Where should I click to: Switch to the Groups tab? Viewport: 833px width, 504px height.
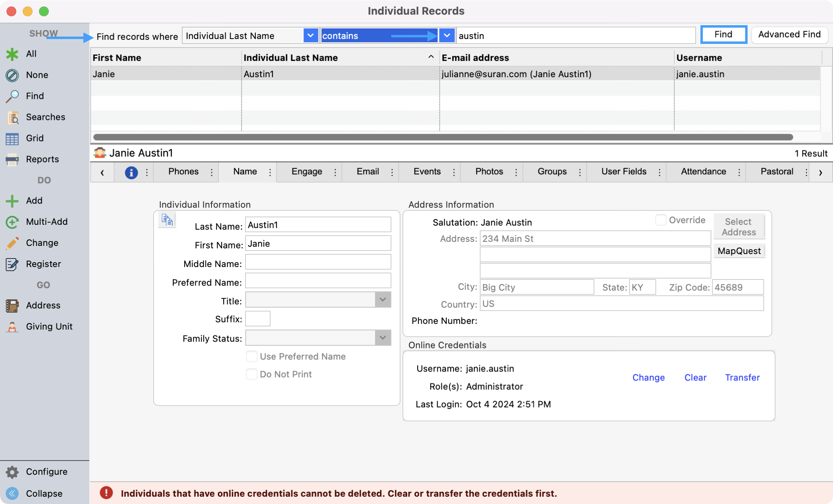[x=552, y=172]
